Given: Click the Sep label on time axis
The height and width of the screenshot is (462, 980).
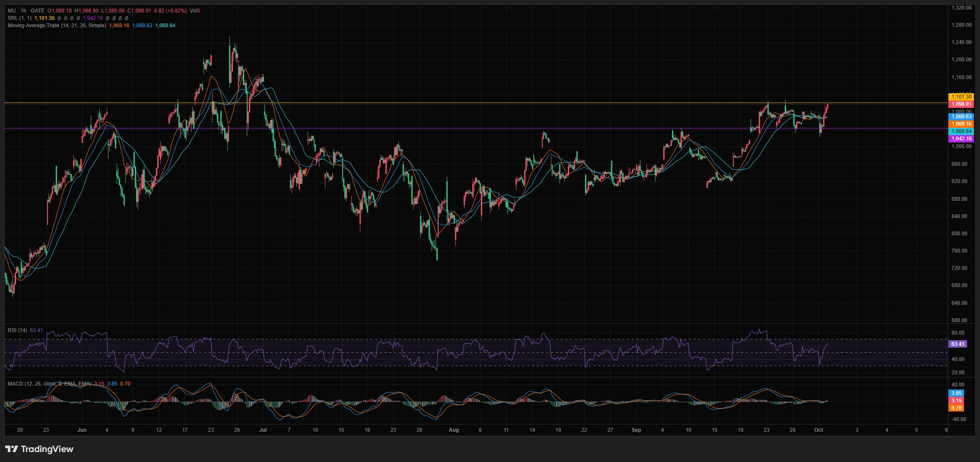Looking at the screenshot, I should click(x=636, y=430).
